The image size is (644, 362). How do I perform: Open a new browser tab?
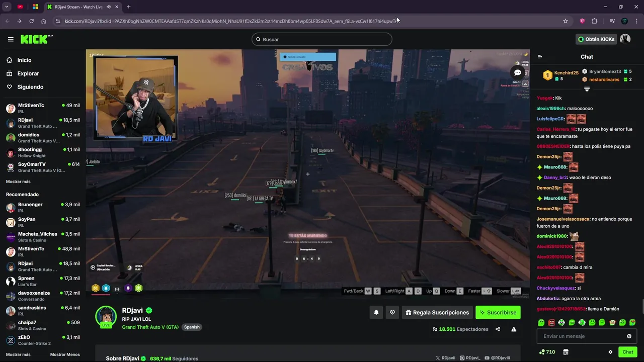pos(129,7)
